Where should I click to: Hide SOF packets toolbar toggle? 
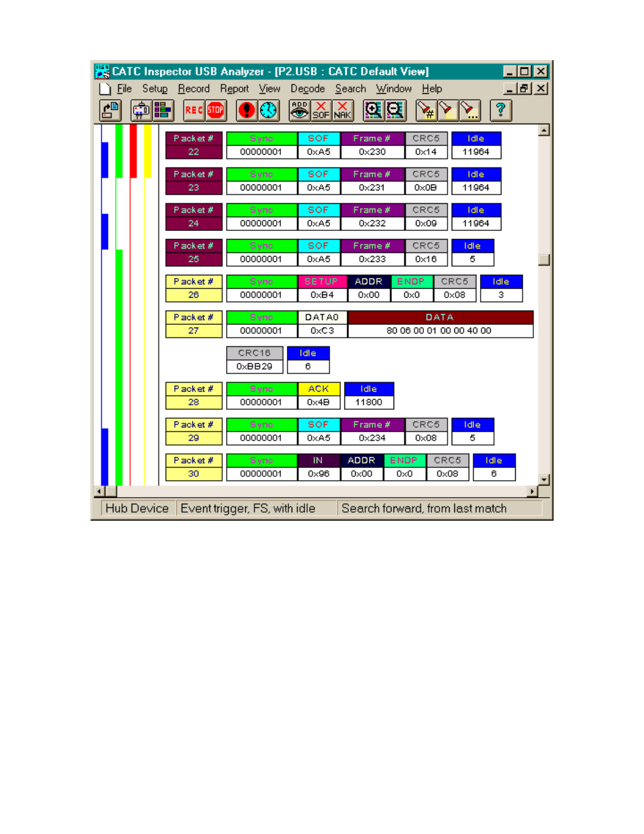click(321, 110)
